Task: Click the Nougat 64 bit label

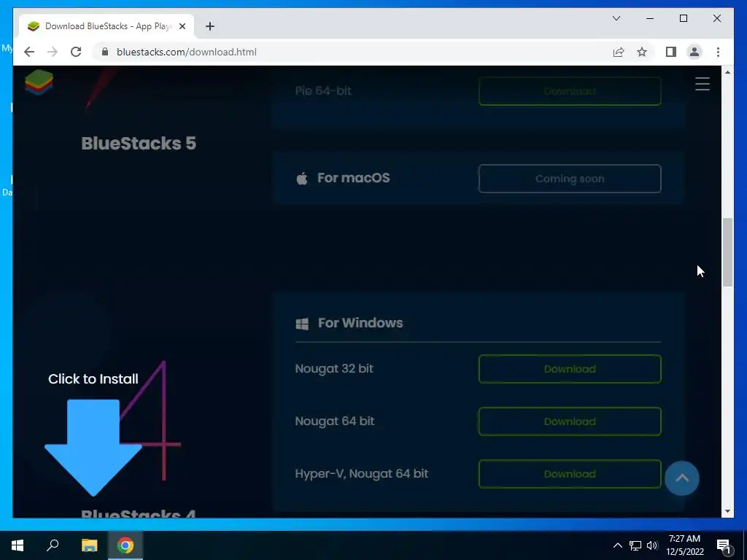Action: click(334, 421)
